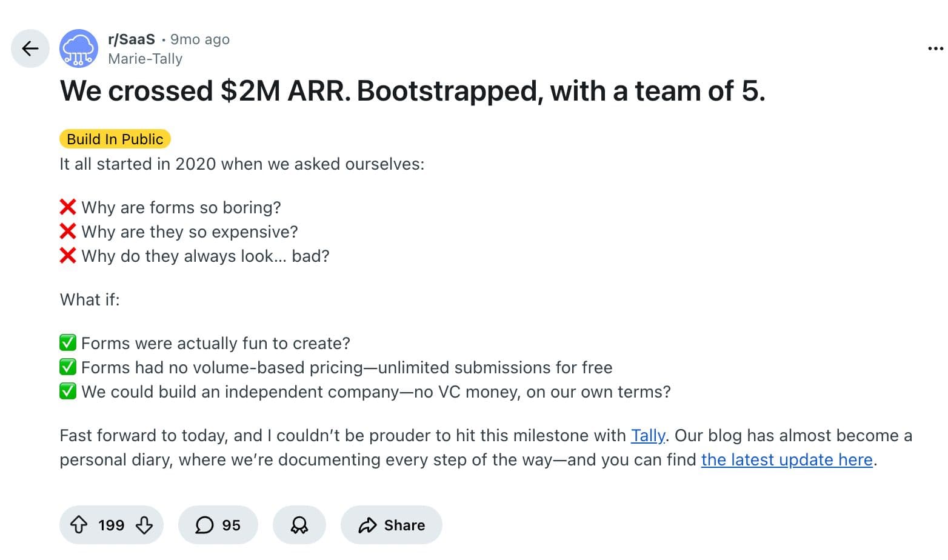Select the Build In Public flair tag

coord(115,139)
